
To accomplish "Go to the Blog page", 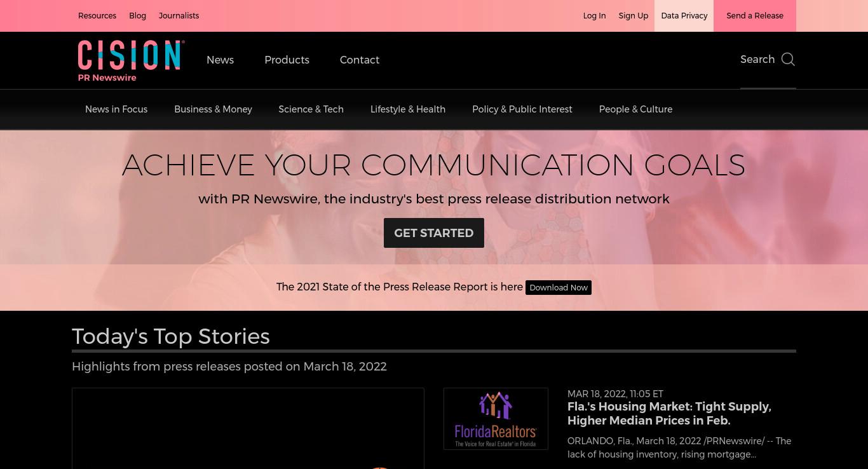I will coord(137,15).
